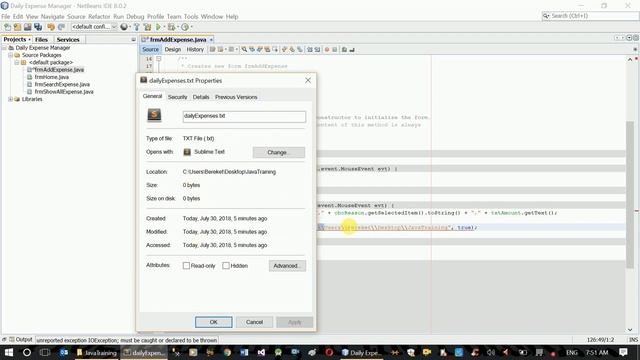Collapse the Daily Expense Manager project node
This screenshot has width=640, height=360.
coord(4,48)
